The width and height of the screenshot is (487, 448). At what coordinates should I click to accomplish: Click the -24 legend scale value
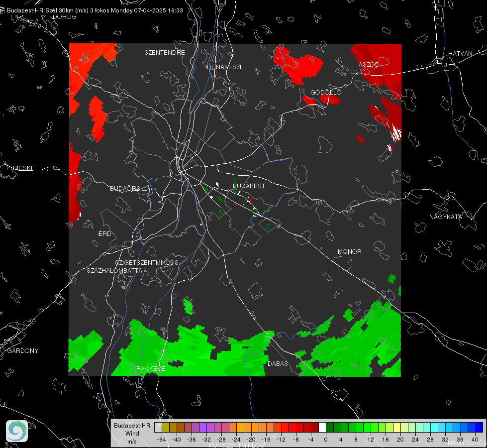[236, 440]
